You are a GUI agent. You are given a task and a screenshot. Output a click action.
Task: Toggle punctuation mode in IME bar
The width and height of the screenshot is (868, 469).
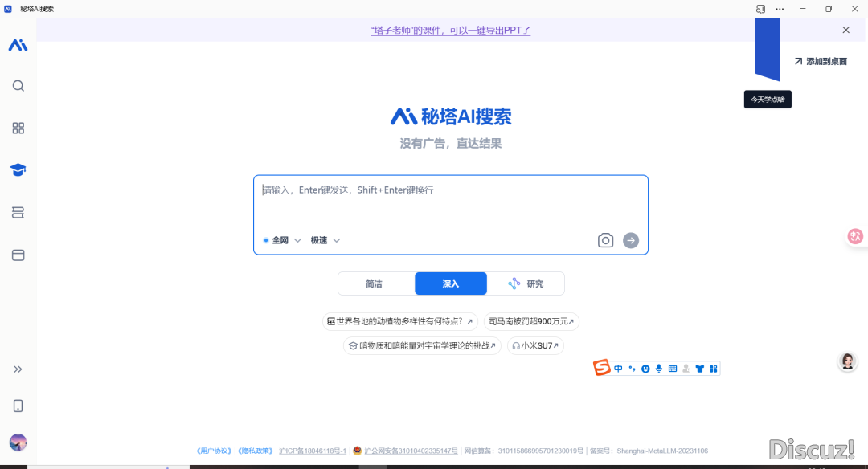click(632, 369)
